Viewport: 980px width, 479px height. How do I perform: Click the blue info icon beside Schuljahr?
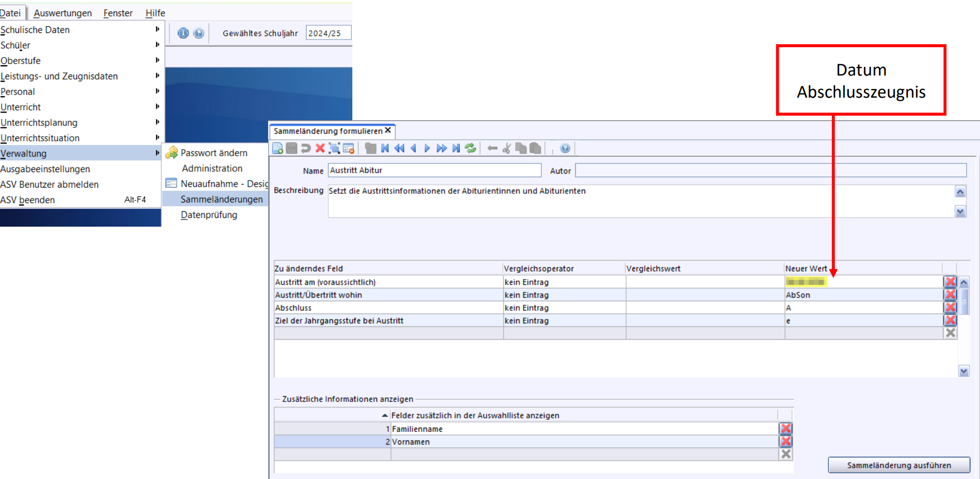coord(183,33)
